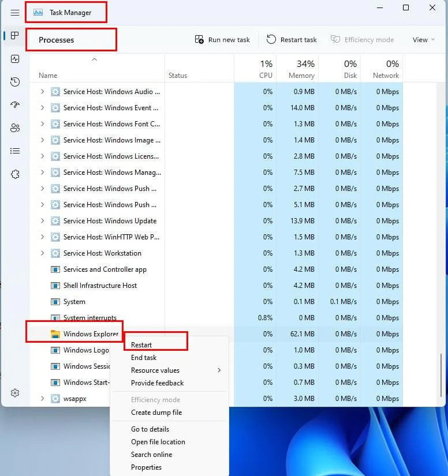448x476 pixels.
Task: Expand Service Host: Windows Audio
Action: 43,91
